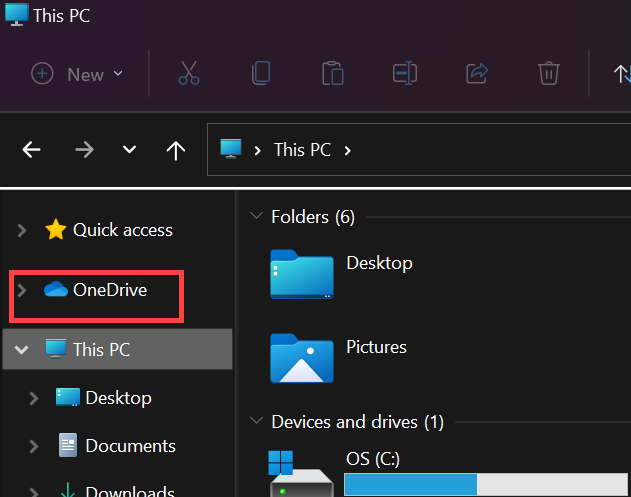The image size is (631, 497).
Task: Click the Pictures folder name
Action: click(376, 347)
